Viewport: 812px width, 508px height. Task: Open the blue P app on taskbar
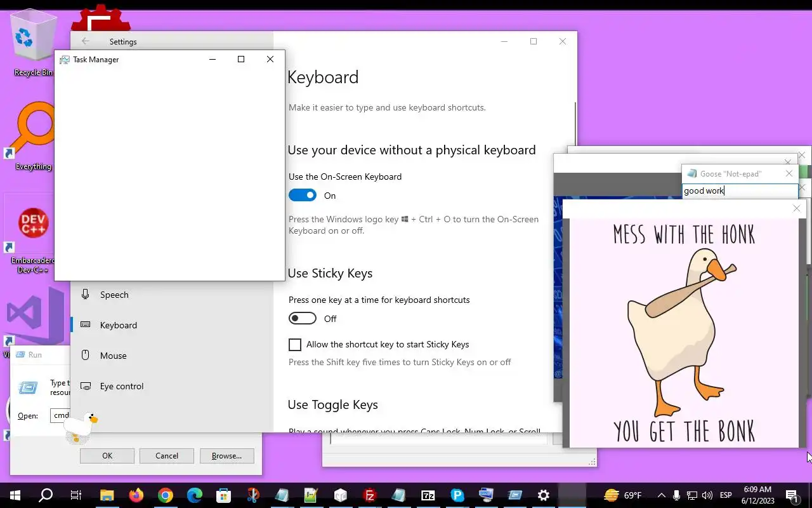[457, 495]
